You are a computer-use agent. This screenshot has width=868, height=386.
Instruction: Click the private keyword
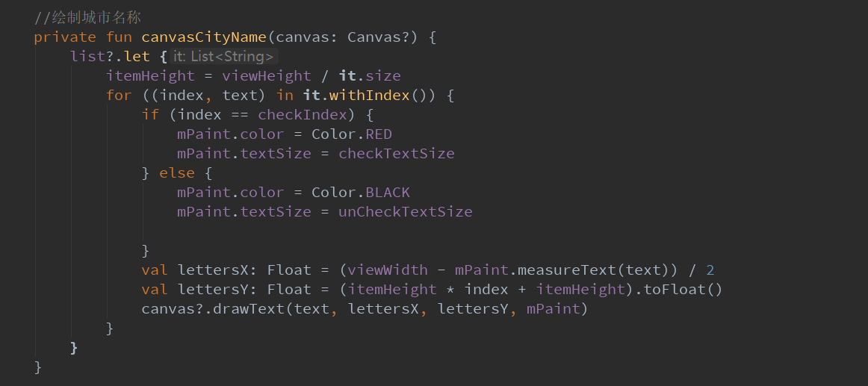click(64, 37)
